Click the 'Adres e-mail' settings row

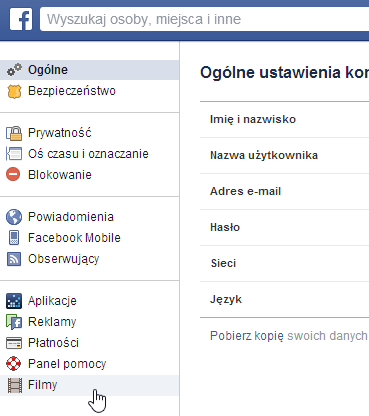coord(284,191)
